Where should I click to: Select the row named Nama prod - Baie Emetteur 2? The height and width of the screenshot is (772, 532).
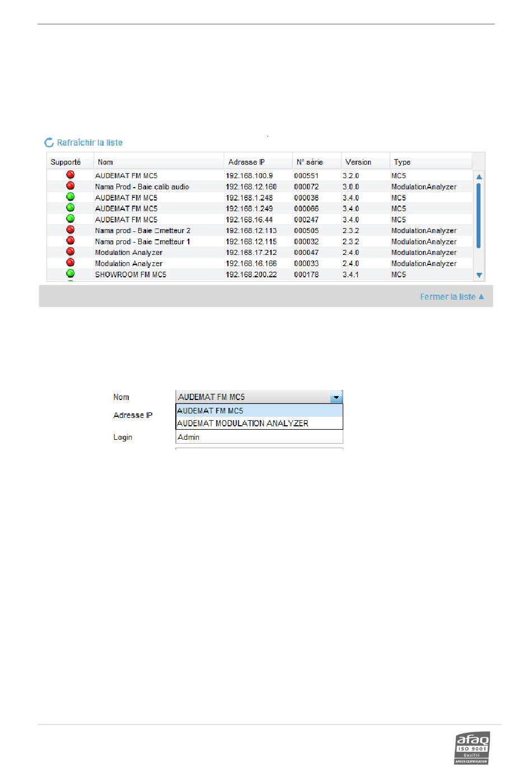point(260,230)
